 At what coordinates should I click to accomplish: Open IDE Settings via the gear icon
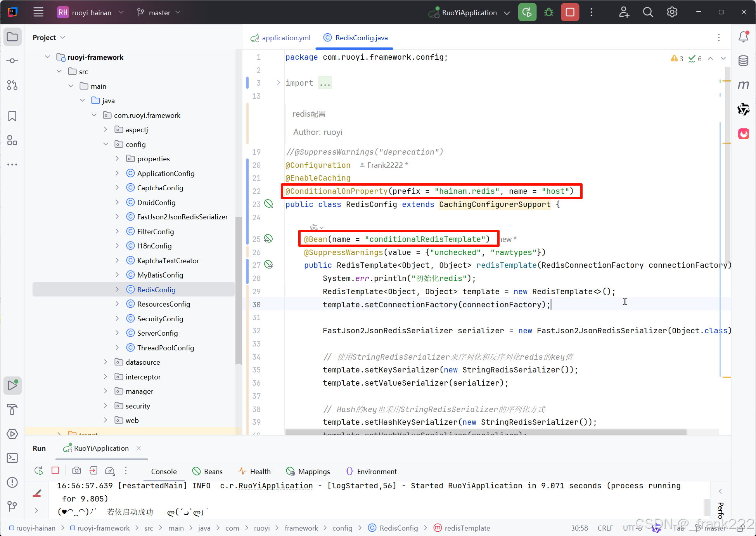672,12
